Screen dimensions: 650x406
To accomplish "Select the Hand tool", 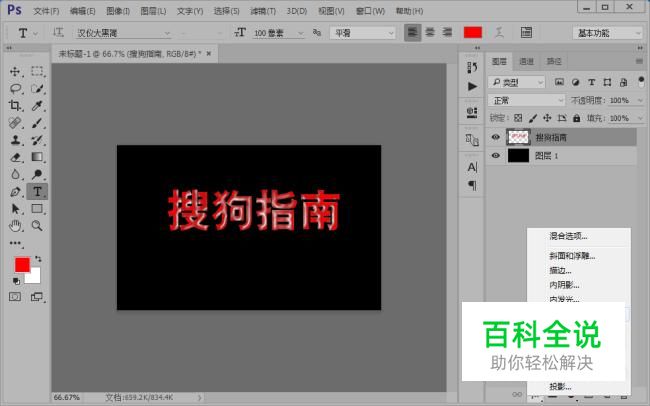I will [15, 226].
